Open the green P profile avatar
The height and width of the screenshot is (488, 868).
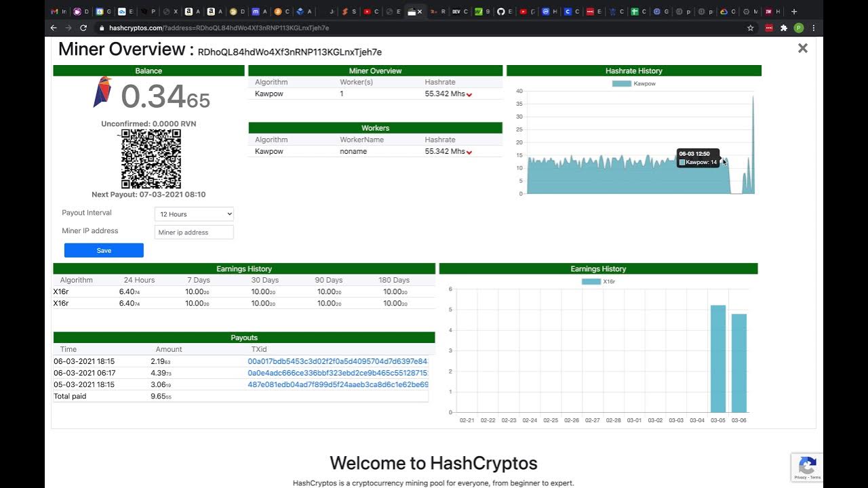pos(799,28)
